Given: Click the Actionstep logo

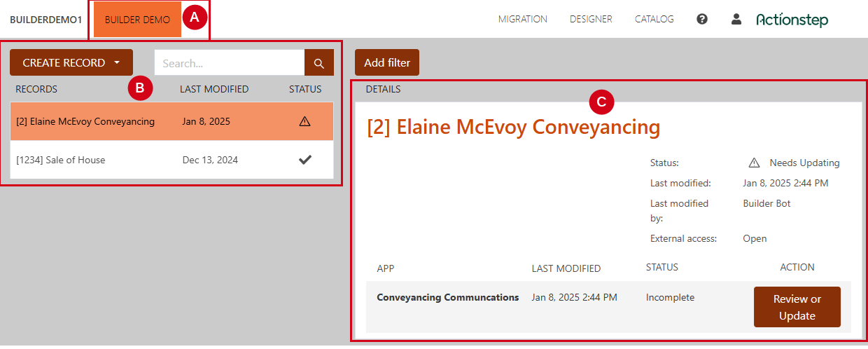Looking at the screenshot, I should click(792, 20).
